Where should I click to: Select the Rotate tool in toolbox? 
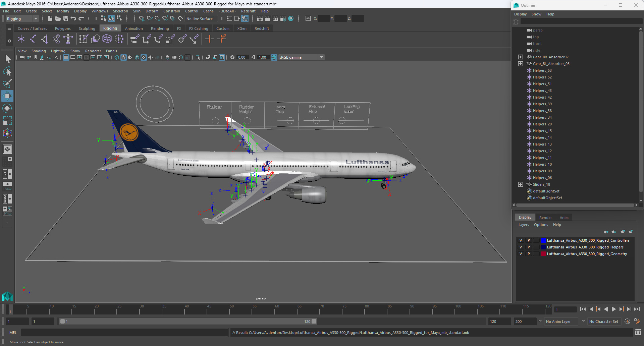tap(7, 108)
